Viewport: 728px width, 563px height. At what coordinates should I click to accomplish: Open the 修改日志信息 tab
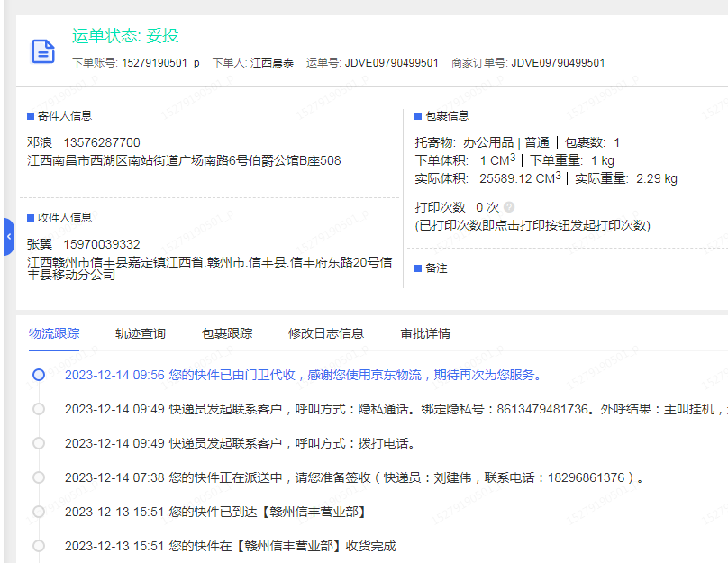pos(326,333)
